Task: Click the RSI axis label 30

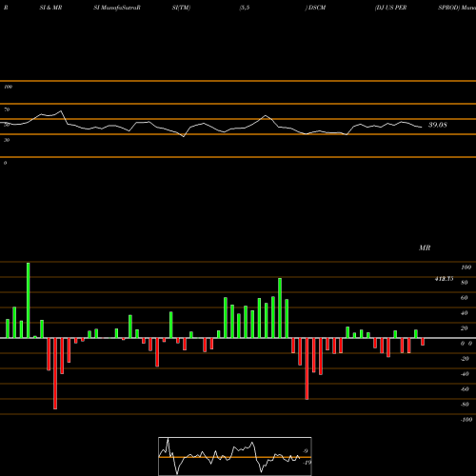Action: pos(7,140)
